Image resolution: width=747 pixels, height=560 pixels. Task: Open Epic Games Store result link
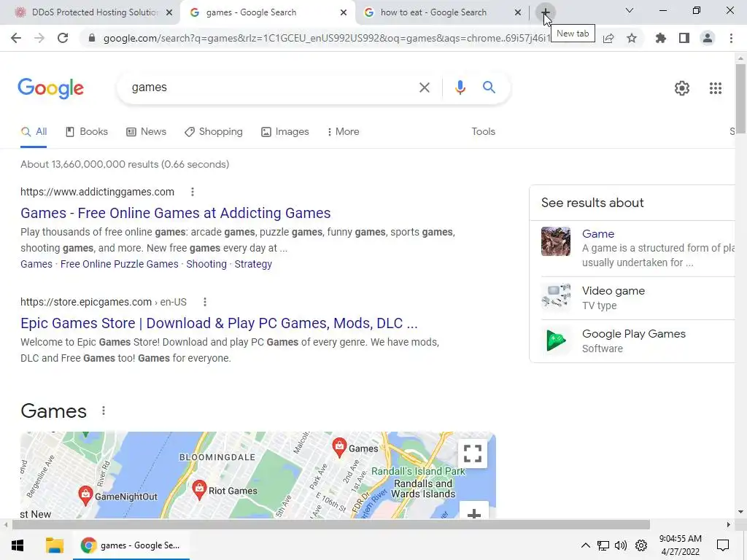point(219,323)
